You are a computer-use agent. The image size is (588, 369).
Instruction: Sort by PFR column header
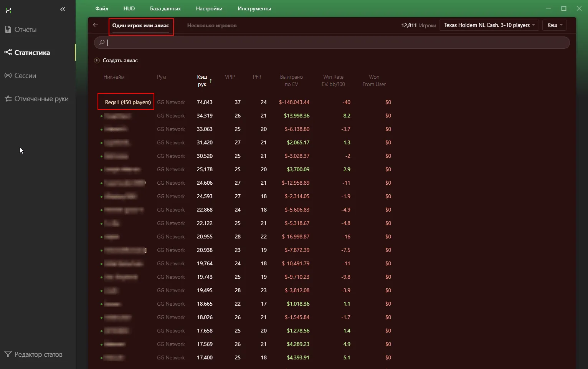coord(257,77)
